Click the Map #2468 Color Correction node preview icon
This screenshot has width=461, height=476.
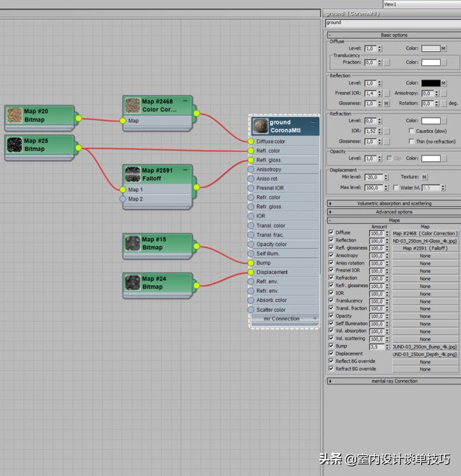(133, 105)
